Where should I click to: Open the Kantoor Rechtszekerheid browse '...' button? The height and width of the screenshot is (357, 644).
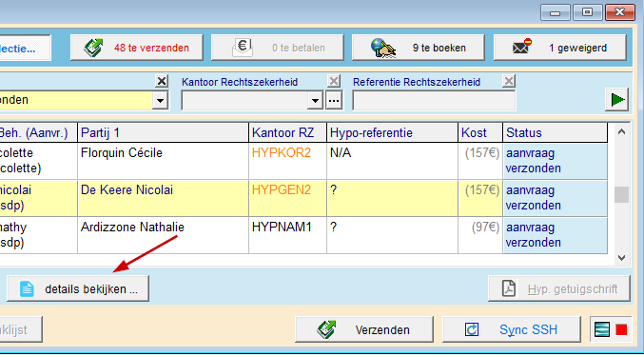click(334, 100)
